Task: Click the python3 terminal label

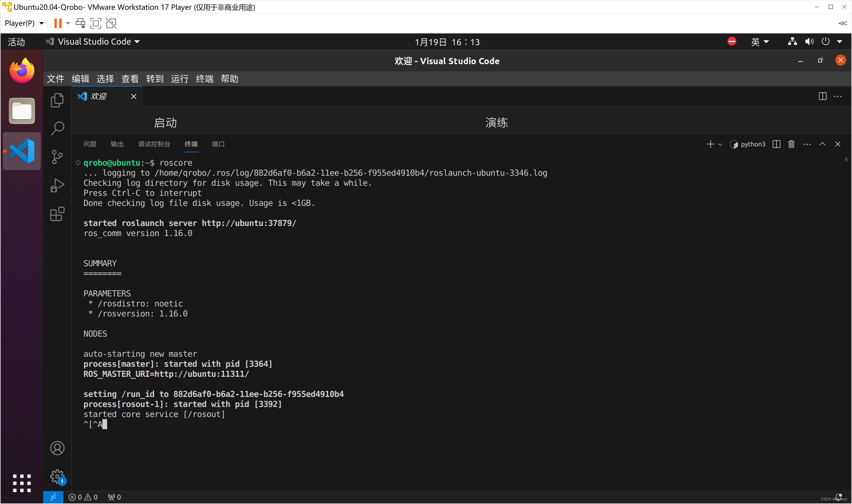Action: (x=753, y=144)
